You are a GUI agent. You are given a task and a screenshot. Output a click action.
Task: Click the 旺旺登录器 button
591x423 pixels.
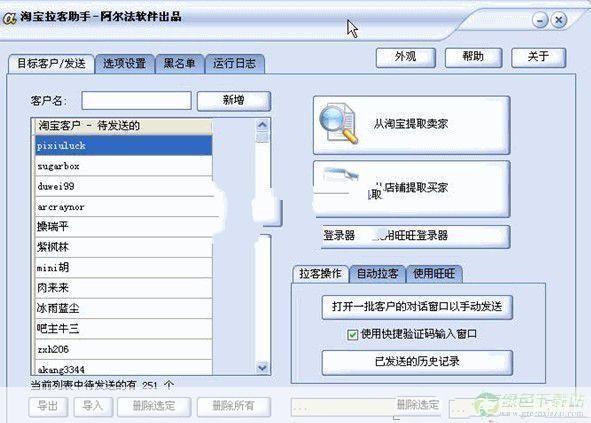click(x=415, y=236)
